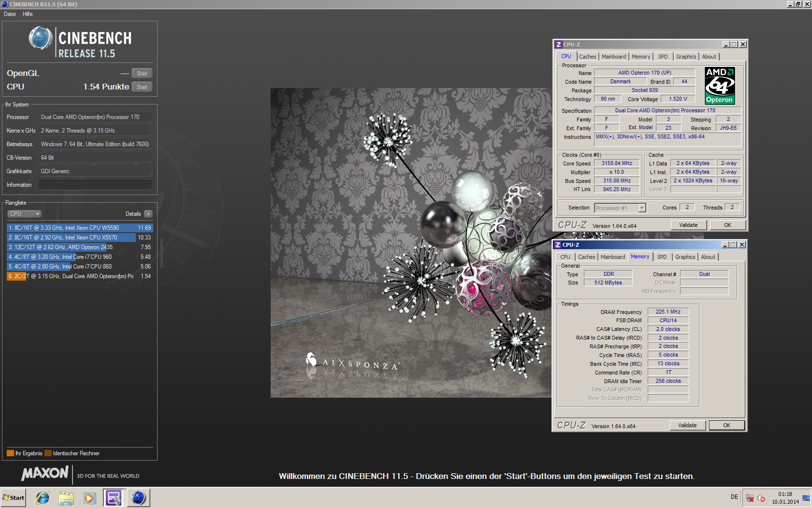
Task: Click DRAM Frequency 225.1 MHz value
Action: [x=668, y=312]
